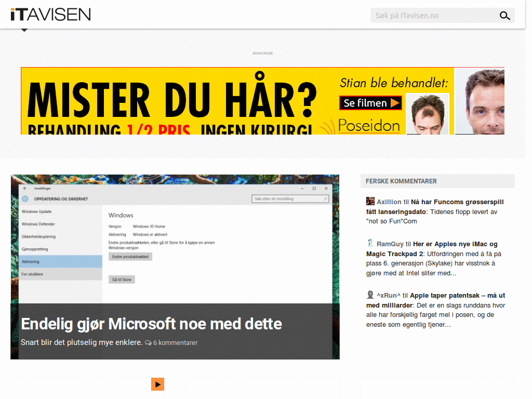Click the orange play icon
This screenshot has height=399, width=532.
coord(158,384)
